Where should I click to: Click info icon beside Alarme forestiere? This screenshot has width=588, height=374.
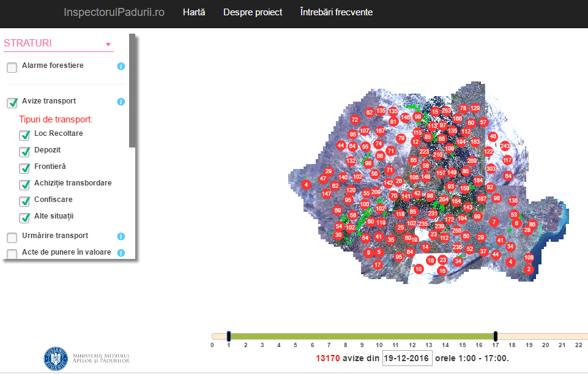coord(121,66)
